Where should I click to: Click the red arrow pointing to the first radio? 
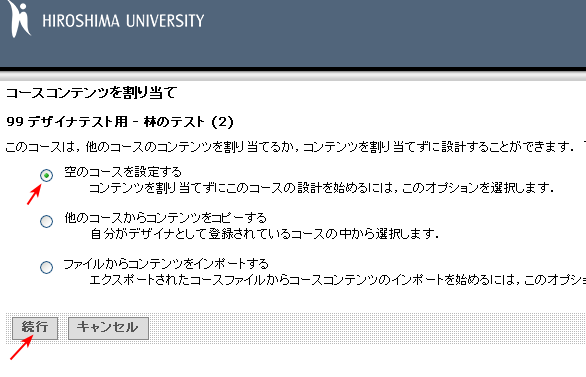click(x=34, y=195)
